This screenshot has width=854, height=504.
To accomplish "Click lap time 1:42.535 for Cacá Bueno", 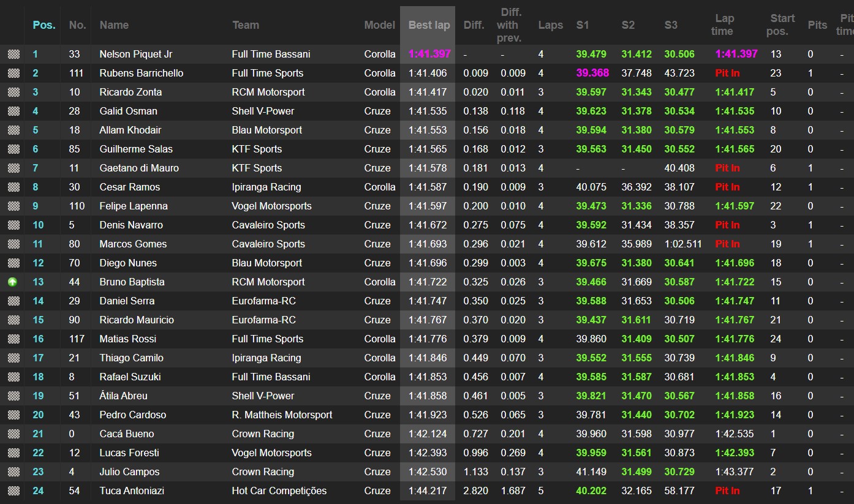I will click(x=735, y=434).
